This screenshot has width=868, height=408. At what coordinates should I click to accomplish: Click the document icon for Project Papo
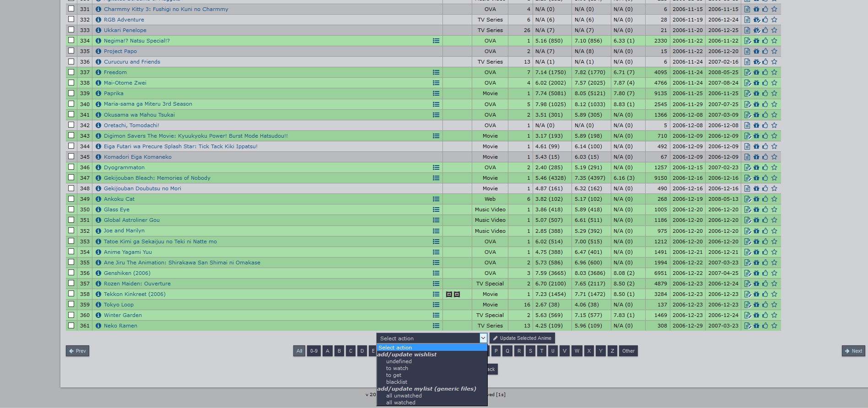(747, 51)
